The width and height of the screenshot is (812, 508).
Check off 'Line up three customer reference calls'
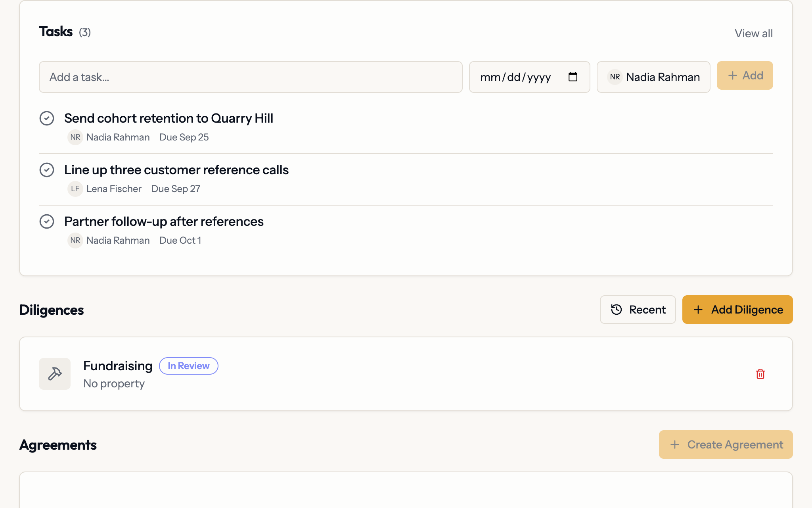point(47,170)
